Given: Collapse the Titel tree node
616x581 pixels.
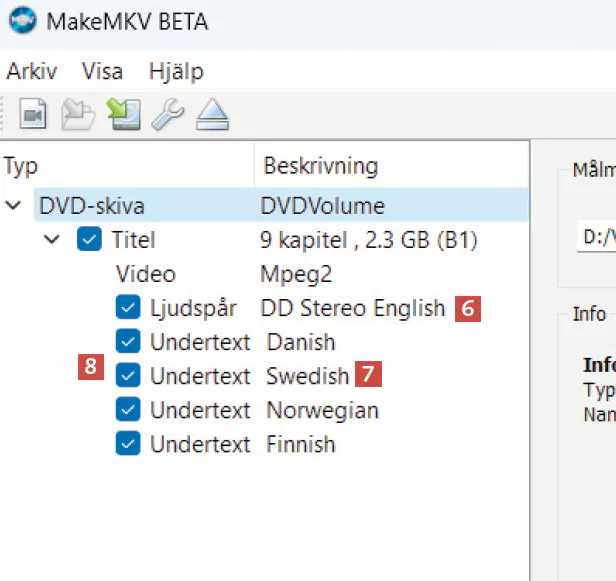Looking at the screenshot, I should coord(54,240).
